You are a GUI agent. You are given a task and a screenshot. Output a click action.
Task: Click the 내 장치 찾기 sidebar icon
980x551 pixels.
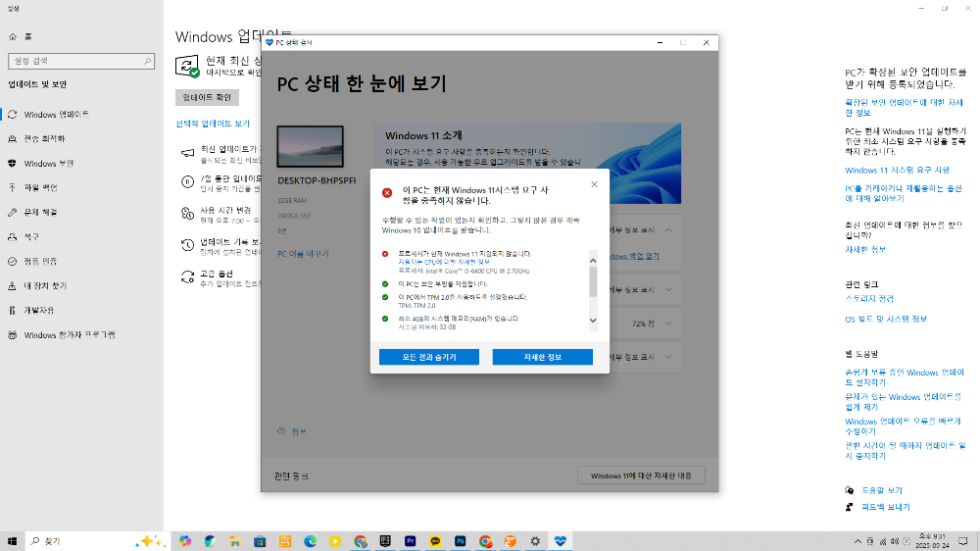(x=12, y=286)
